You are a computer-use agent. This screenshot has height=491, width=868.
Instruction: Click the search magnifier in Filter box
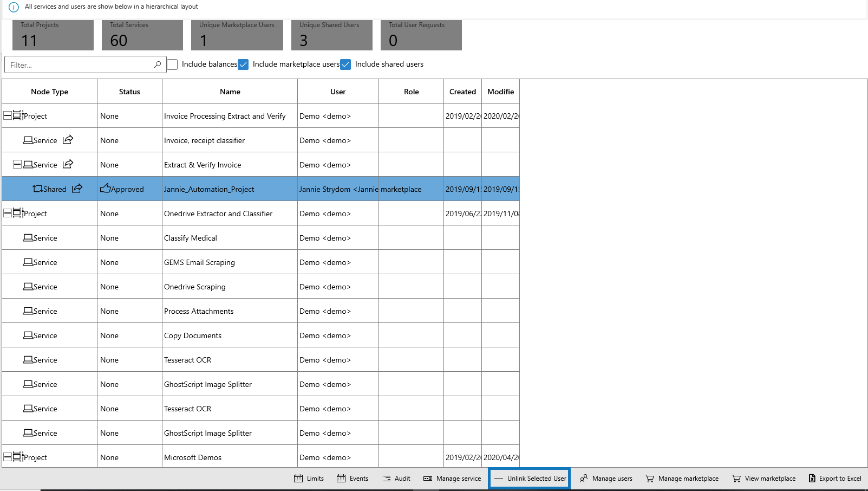(x=158, y=64)
